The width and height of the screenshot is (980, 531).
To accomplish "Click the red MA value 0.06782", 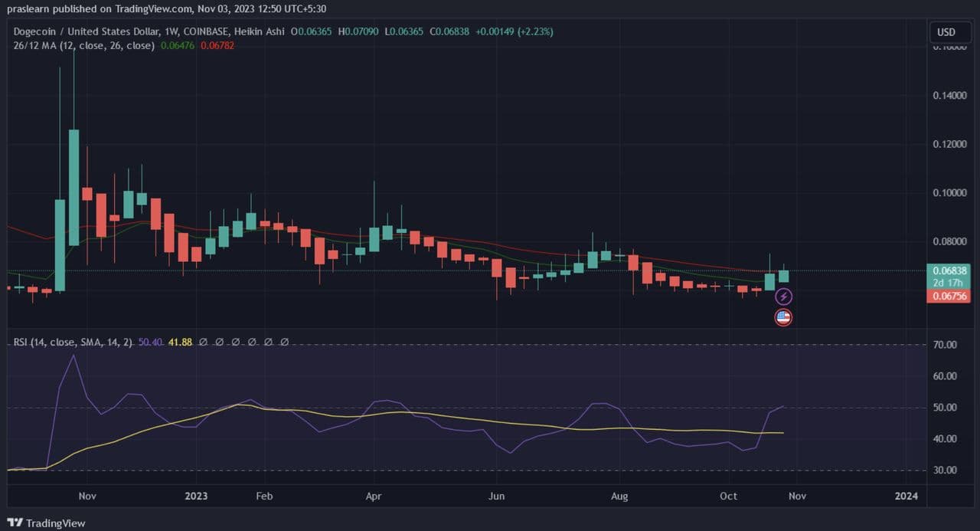I will (x=217, y=45).
